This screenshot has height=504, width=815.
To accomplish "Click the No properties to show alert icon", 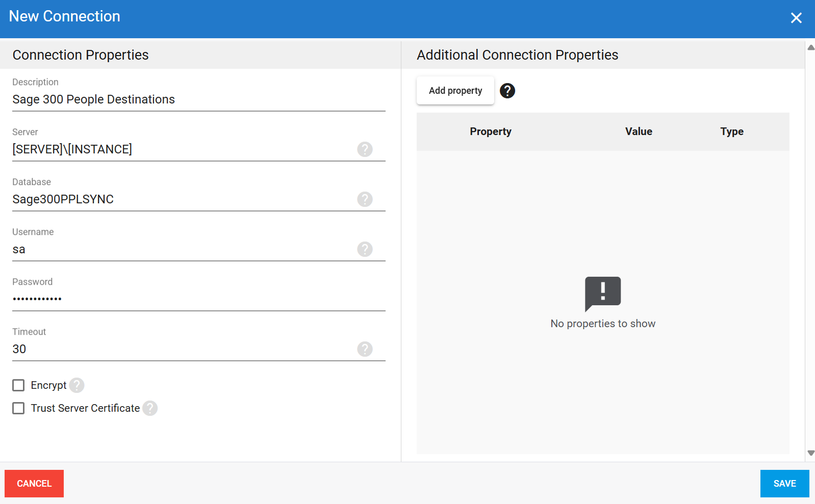I will coord(602,294).
